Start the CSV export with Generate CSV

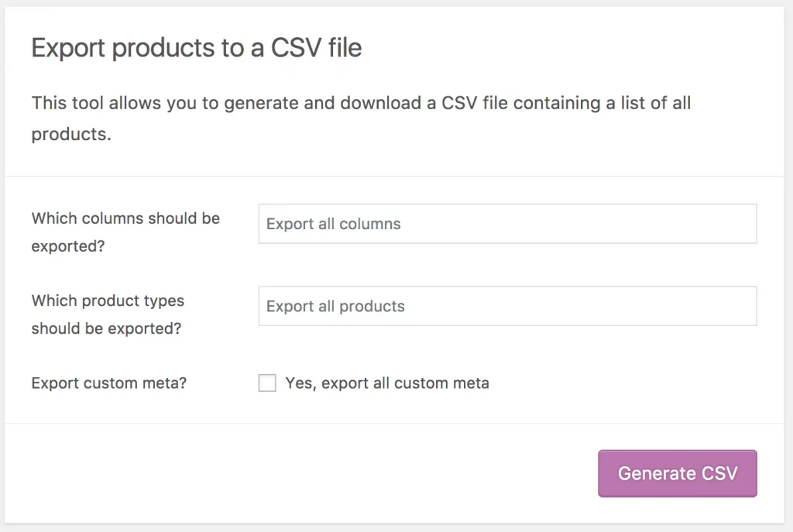tap(677, 473)
